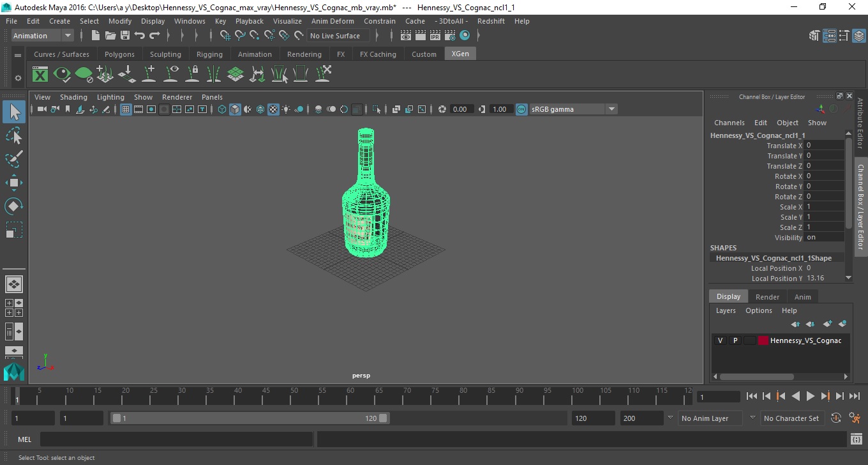This screenshot has height=465, width=868.
Task: Click the No Live Surface field
Action: click(337, 36)
